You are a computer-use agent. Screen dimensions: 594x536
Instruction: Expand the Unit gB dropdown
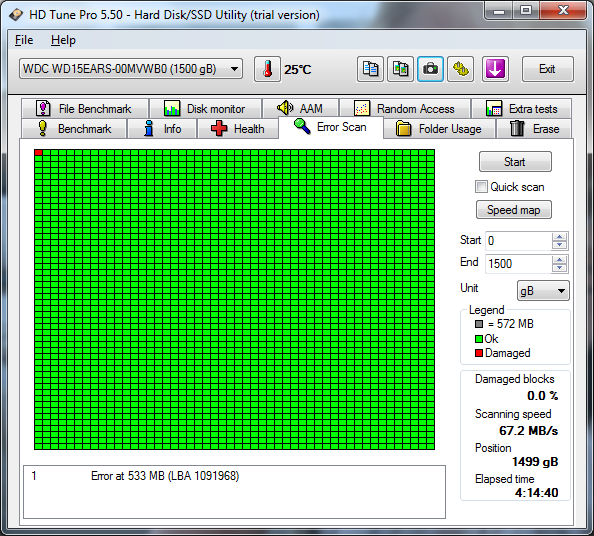(543, 291)
